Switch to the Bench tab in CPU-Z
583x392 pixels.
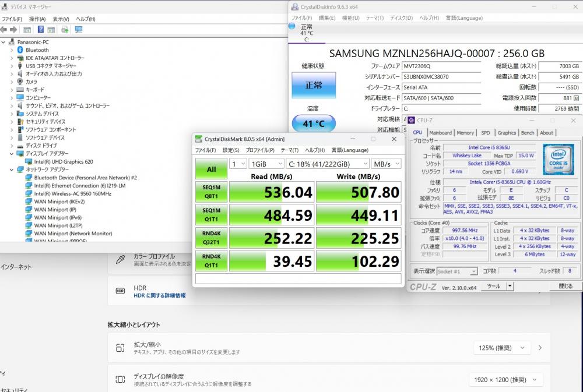[x=527, y=133]
